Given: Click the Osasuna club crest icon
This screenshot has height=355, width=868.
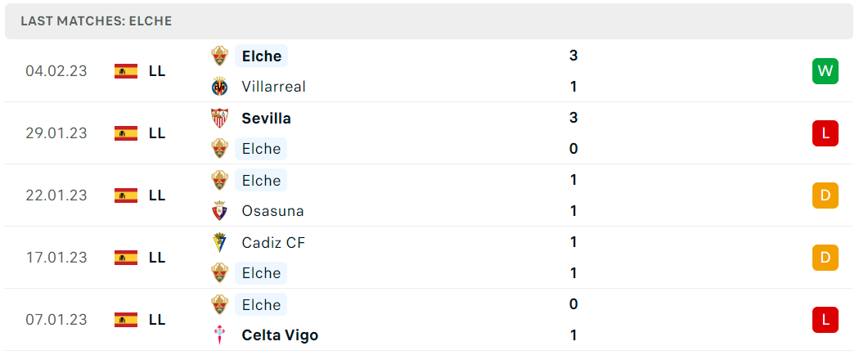Looking at the screenshot, I should (220, 211).
